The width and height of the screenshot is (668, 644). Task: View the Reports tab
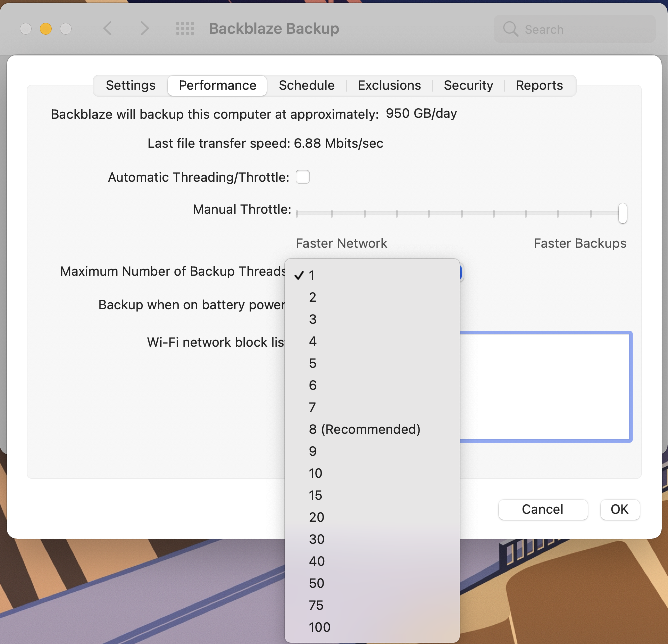539,85
